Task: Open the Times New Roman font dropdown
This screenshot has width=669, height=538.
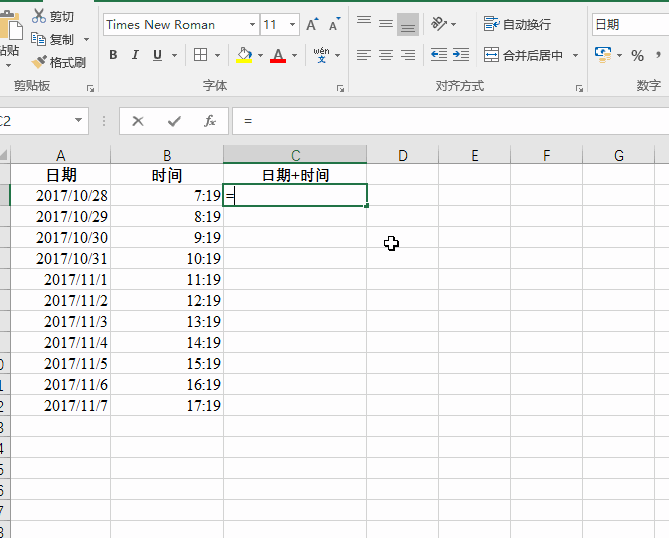Action: click(x=252, y=24)
